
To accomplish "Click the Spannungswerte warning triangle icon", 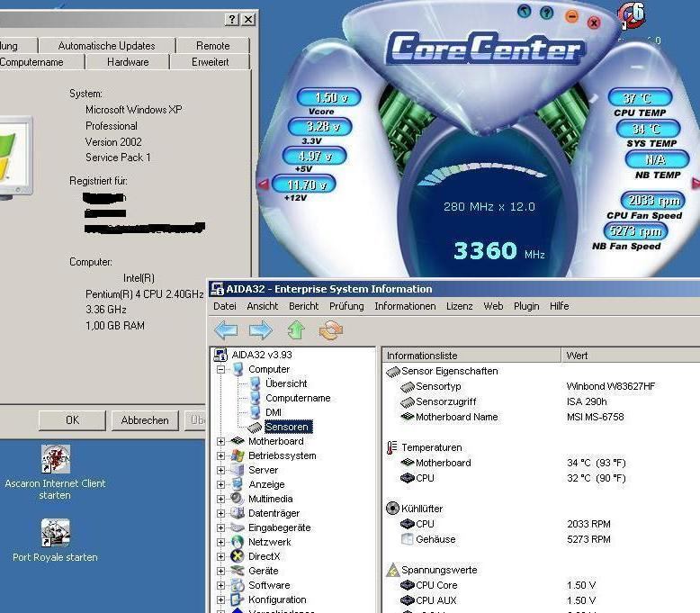I will click(392, 570).
